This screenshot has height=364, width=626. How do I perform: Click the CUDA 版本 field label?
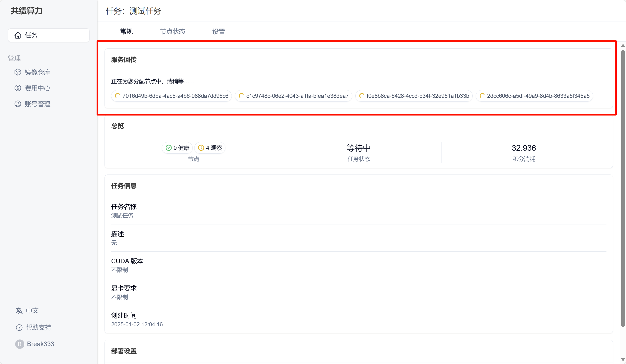(127, 261)
